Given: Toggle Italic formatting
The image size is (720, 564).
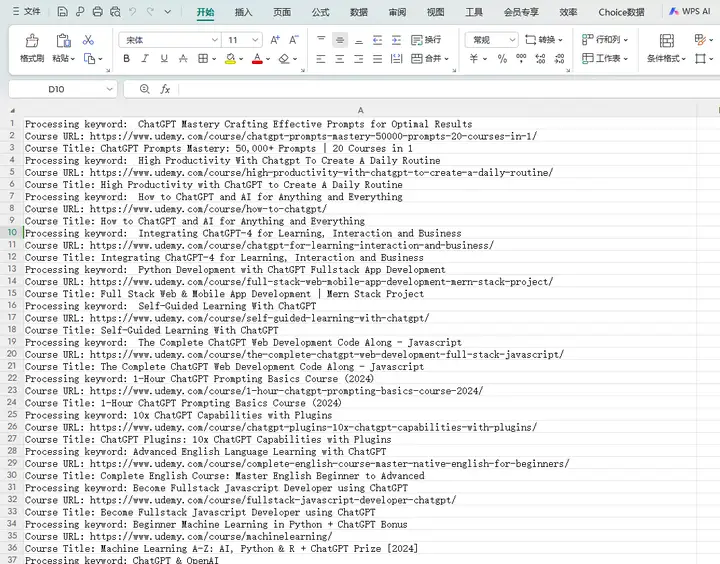Looking at the screenshot, I should point(145,58).
